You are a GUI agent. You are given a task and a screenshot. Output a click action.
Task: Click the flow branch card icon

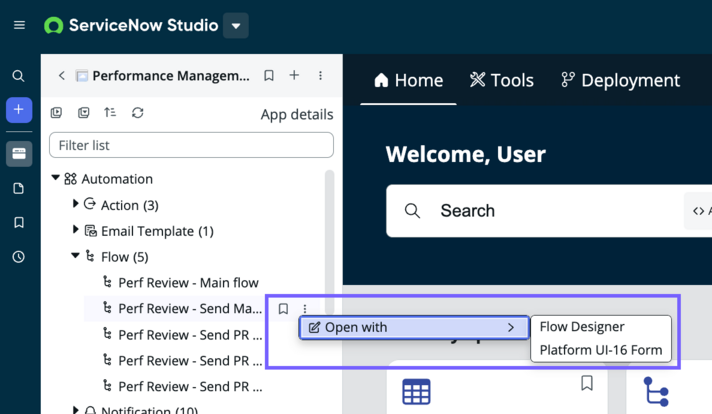[x=656, y=391]
